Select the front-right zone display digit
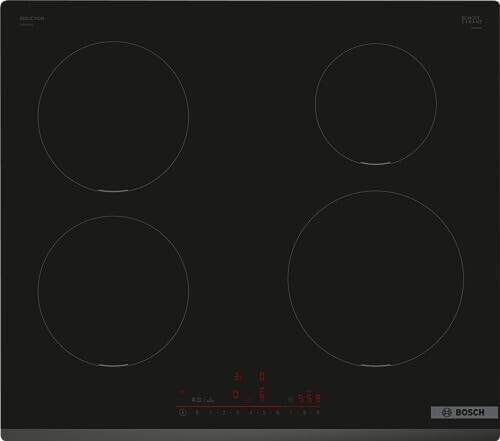 coord(262,394)
